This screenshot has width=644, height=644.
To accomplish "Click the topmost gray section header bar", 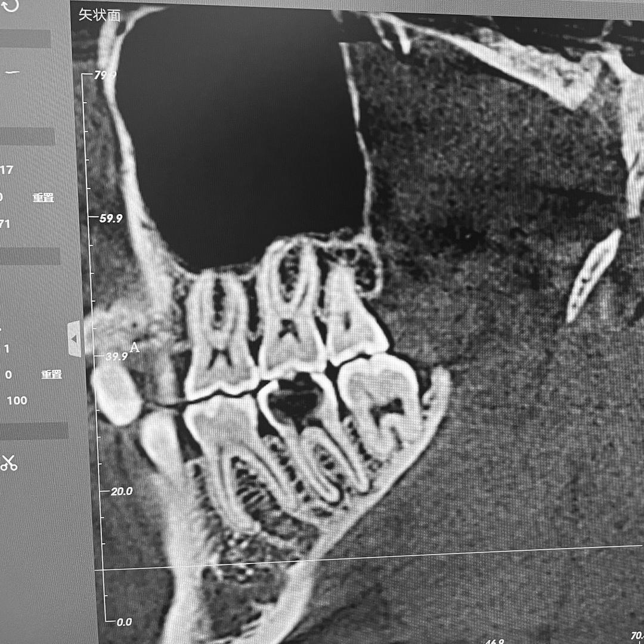I will click(25, 39).
